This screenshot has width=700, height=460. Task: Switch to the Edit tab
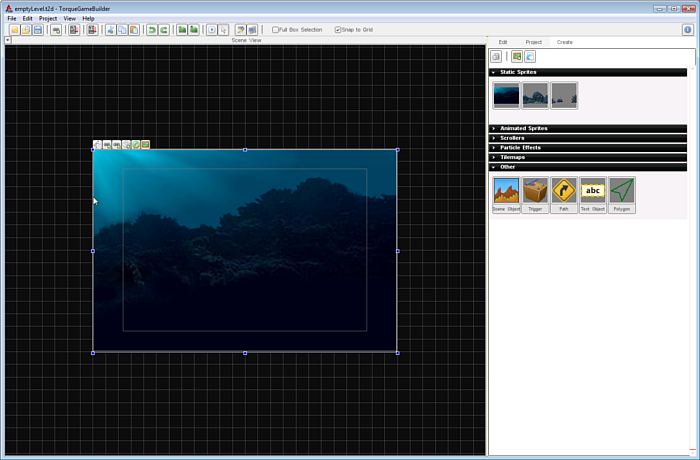tap(503, 42)
